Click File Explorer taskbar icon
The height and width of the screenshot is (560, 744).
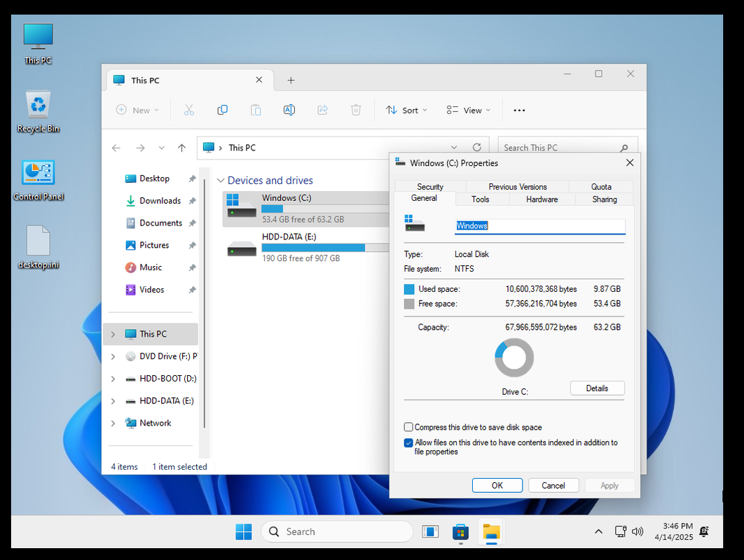pyautogui.click(x=492, y=531)
